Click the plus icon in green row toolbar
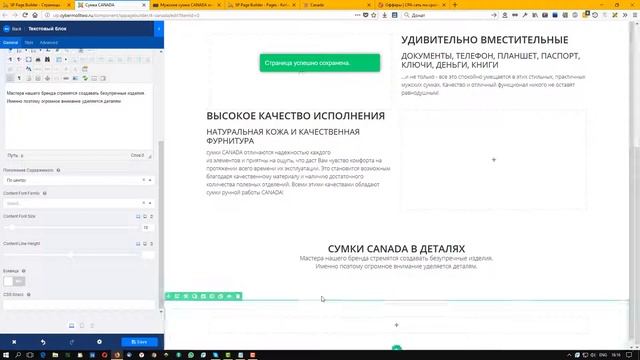This screenshot has width=640, height=360. pyautogui.click(x=169, y=296)
